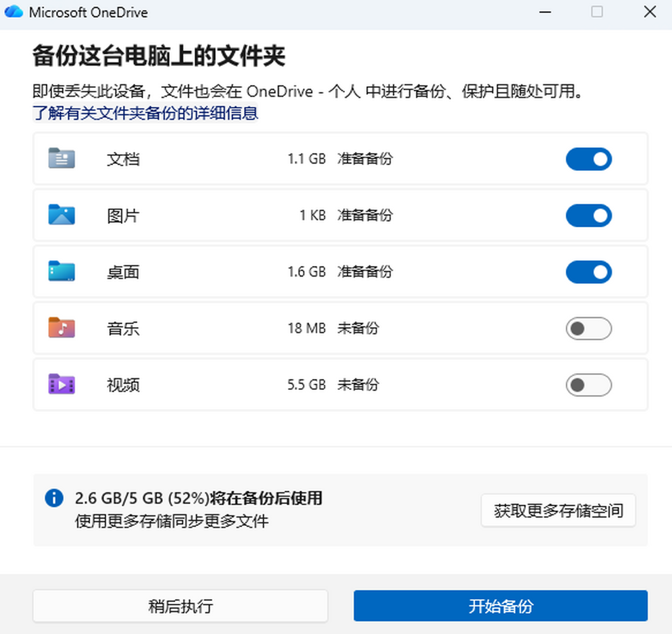Viewport: 672px width, 634px height.
Task: Click the 1.6 GB size value
Action: click(306, 272)
